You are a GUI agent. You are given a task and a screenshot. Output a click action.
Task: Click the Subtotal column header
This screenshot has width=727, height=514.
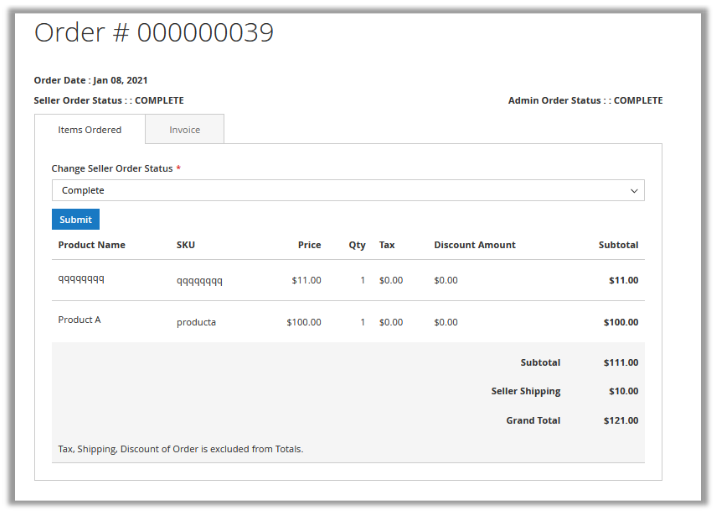(618, 245)
